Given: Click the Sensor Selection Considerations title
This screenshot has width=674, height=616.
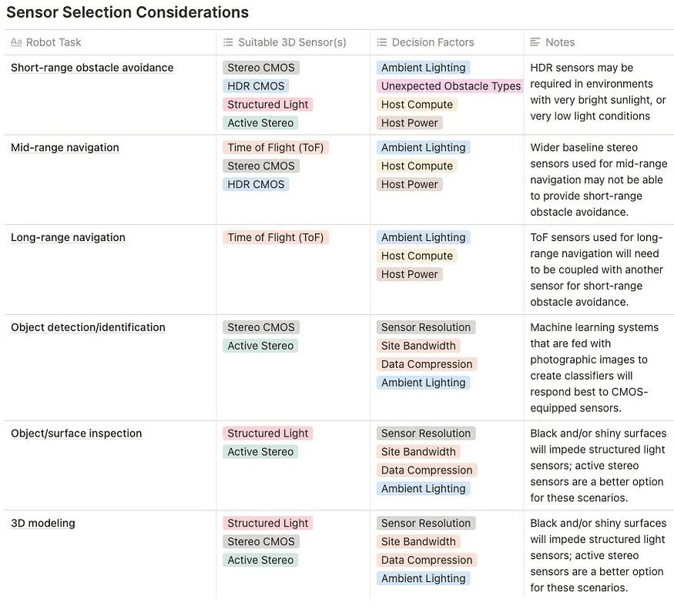Looking at the screenshot, I should click(x=127, y=12).
